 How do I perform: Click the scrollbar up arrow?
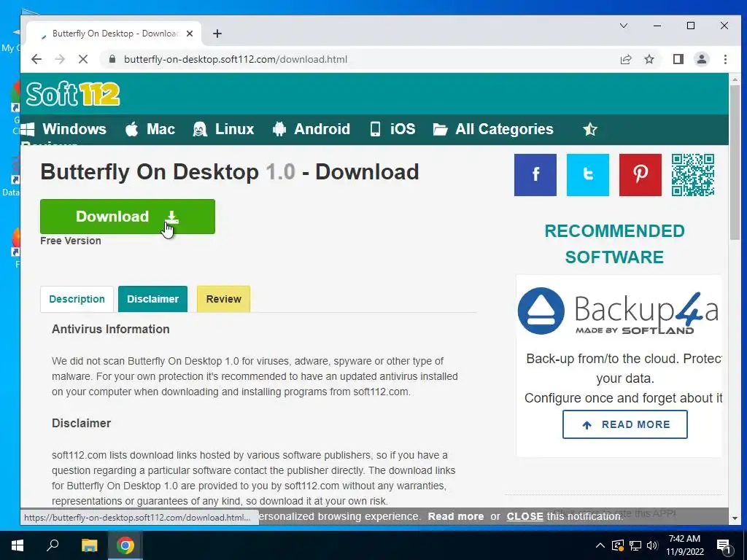click(x=735, y=79)
